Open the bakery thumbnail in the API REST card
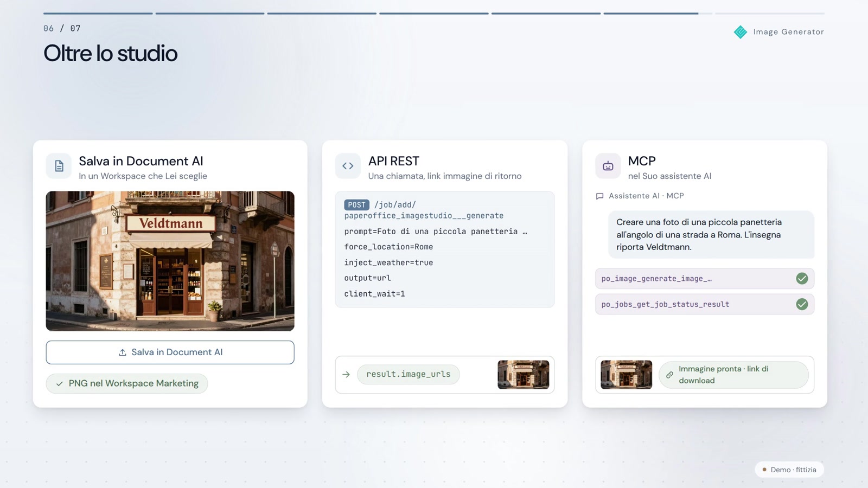The image size is (868, 488). (x=523, y=375)
